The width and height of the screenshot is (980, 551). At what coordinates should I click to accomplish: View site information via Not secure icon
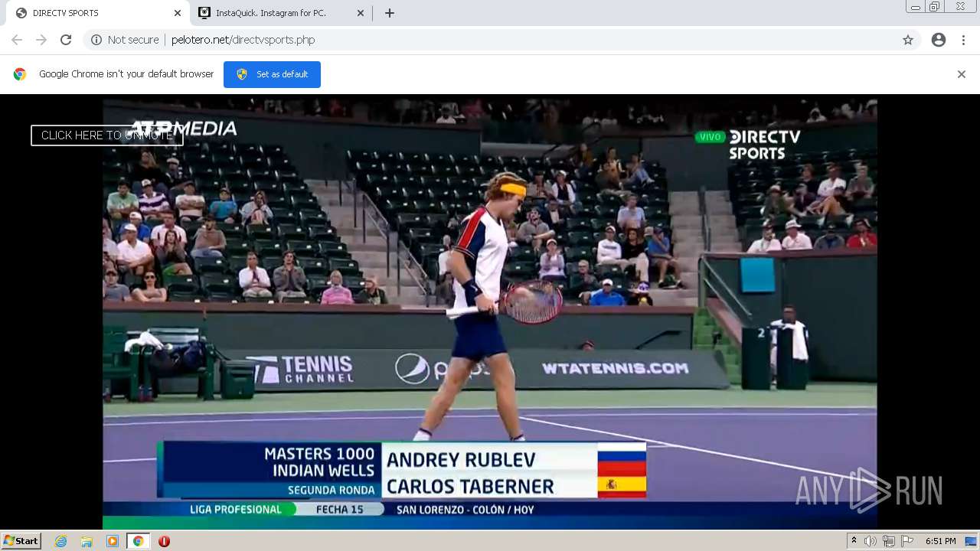[124, 40]
